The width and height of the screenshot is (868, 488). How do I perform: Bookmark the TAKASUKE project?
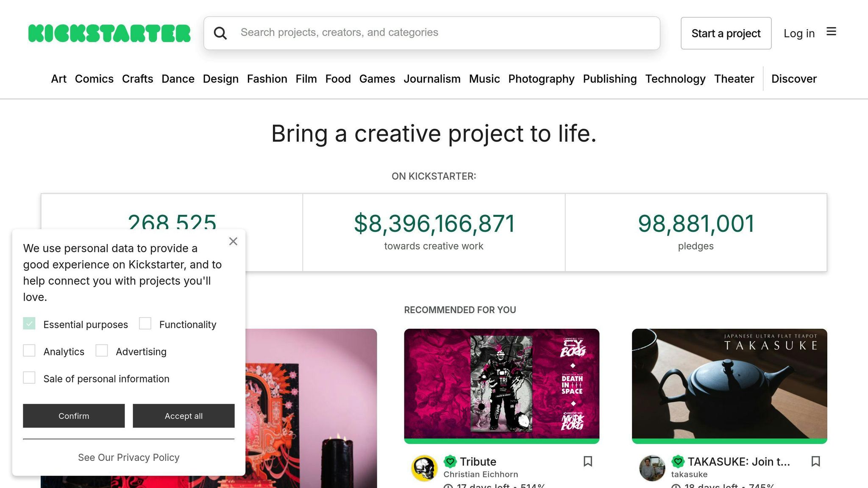tap(816, 462)
